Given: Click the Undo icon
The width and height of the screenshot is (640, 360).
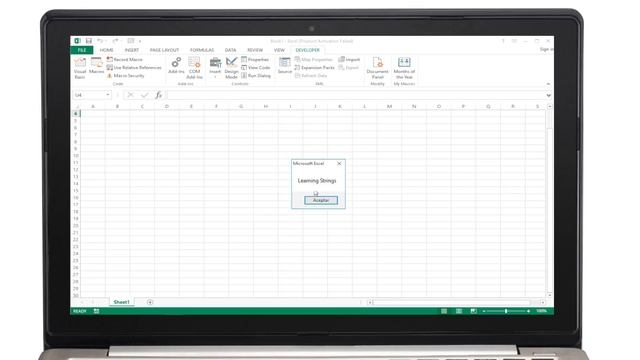Looking at the screenshot, I should point(100,41).
